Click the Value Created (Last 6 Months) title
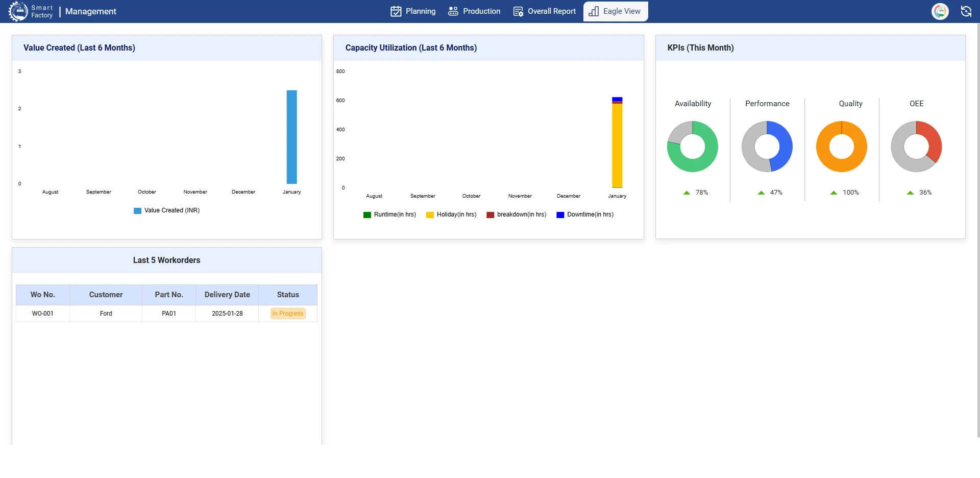 [x=79, y=47]
